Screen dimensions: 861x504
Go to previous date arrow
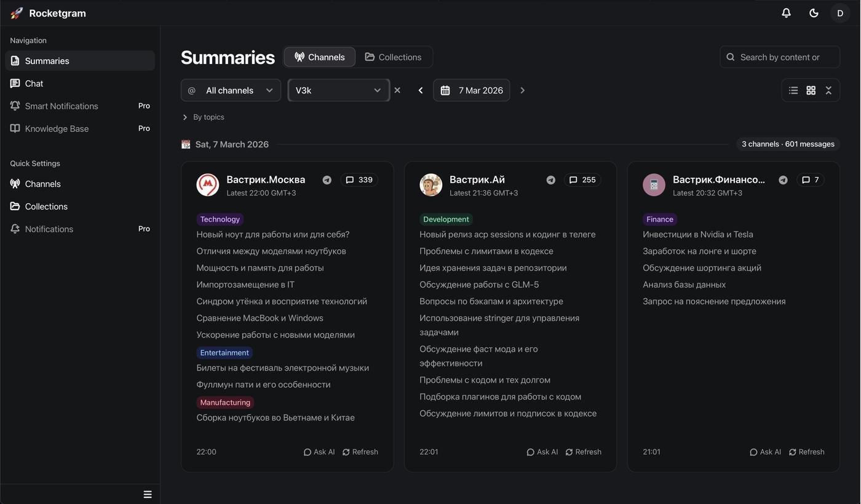click(x=421, y=90)
